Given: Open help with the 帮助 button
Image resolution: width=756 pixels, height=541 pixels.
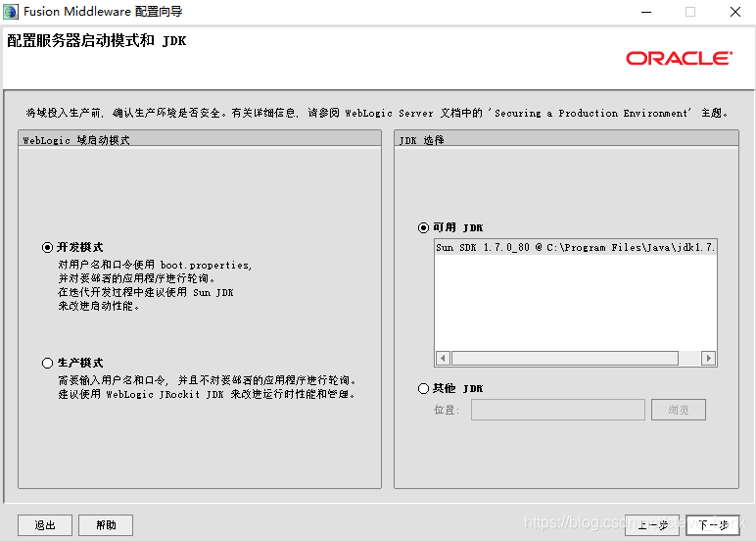Looking at the screenshot, I should [106, 525].
